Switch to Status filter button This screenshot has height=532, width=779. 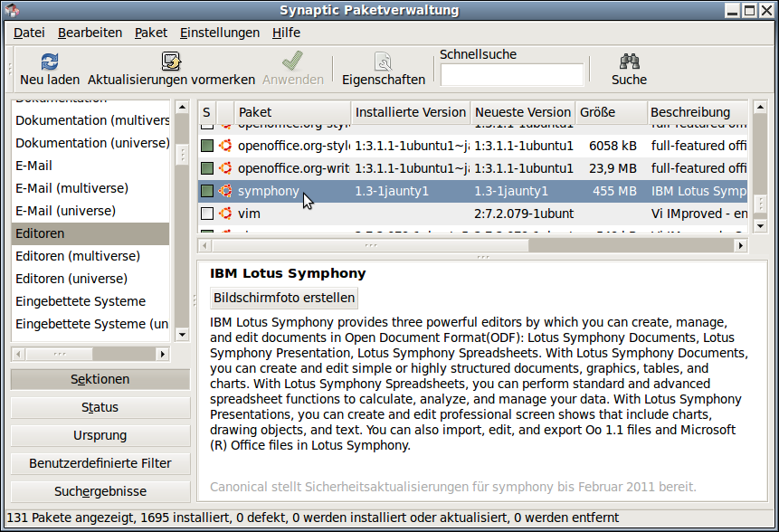(100, 407)
